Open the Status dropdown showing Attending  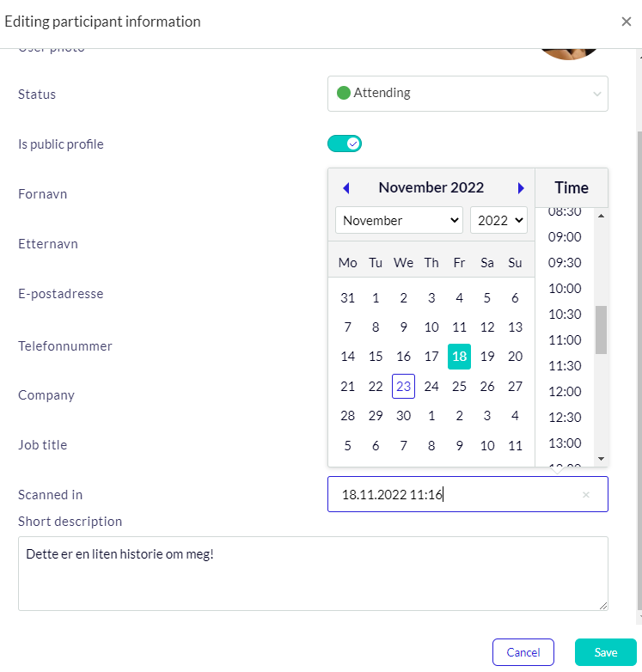click(468, 94)
